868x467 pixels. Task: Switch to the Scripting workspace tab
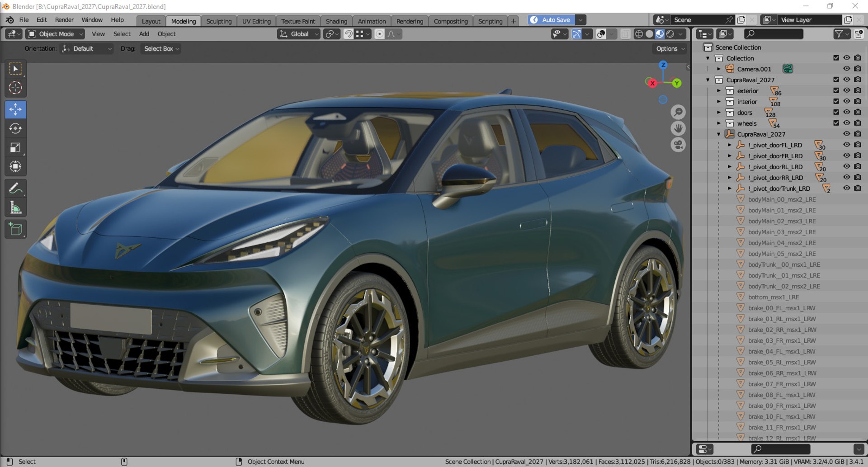point(490,21)
